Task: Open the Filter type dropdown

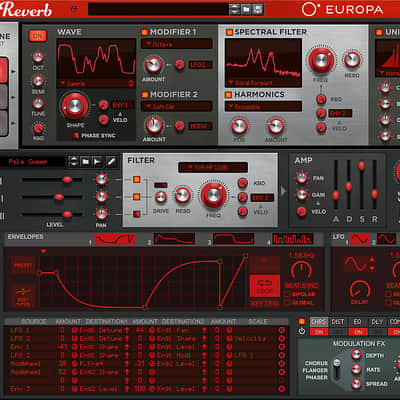Action: click(213, 167)
